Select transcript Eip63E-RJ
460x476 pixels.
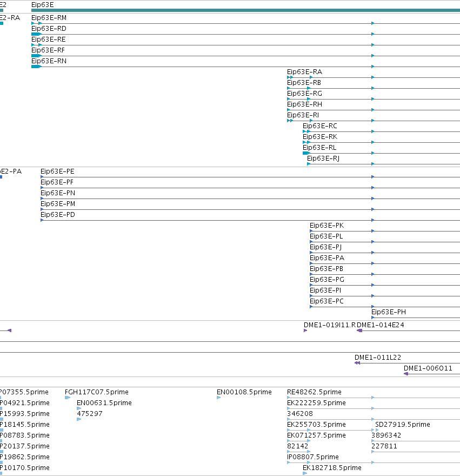[x=323, y=158]
